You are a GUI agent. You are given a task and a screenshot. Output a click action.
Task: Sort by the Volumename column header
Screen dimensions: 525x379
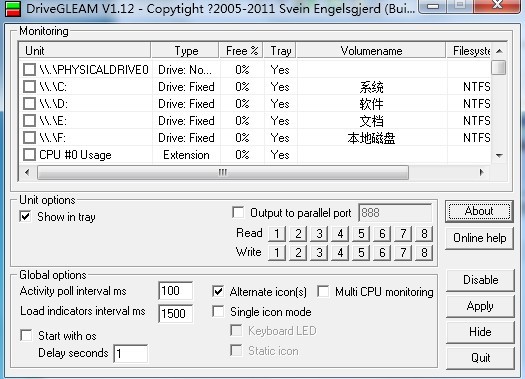(x=371, y=51)
